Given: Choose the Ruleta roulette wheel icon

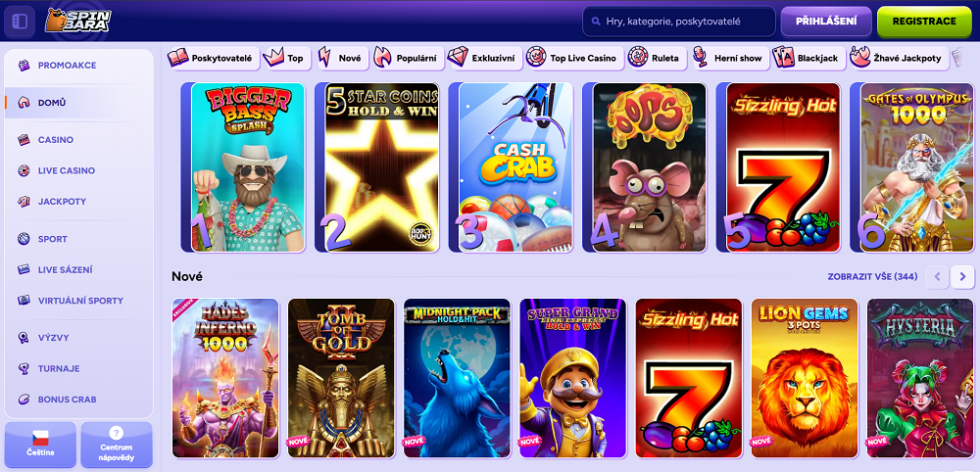Looking at the screenshot, I should pos(638,58).
